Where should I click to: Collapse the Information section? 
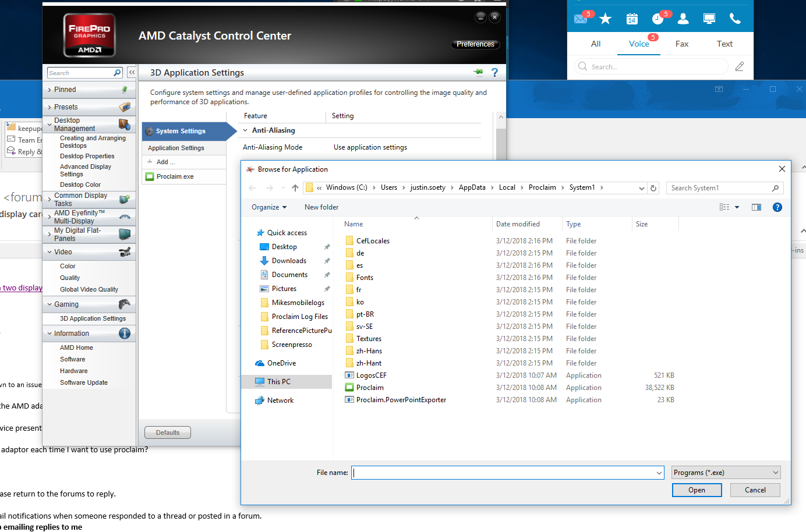coord(50,334)
